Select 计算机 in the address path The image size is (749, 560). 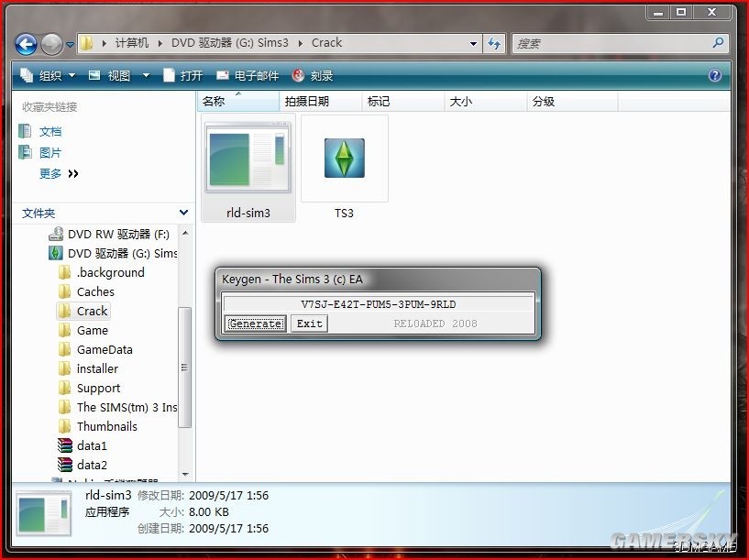pyautogui.click(x=132, y=43)
